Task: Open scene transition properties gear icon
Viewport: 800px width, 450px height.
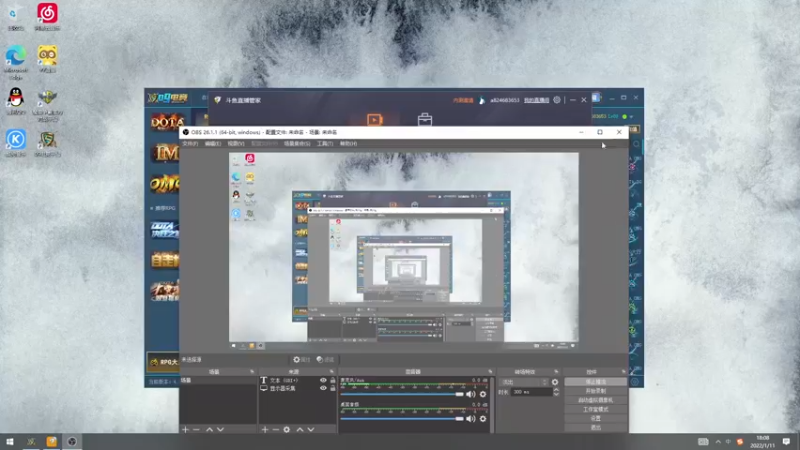Action: pyautogui.click(x=555, y=382)
